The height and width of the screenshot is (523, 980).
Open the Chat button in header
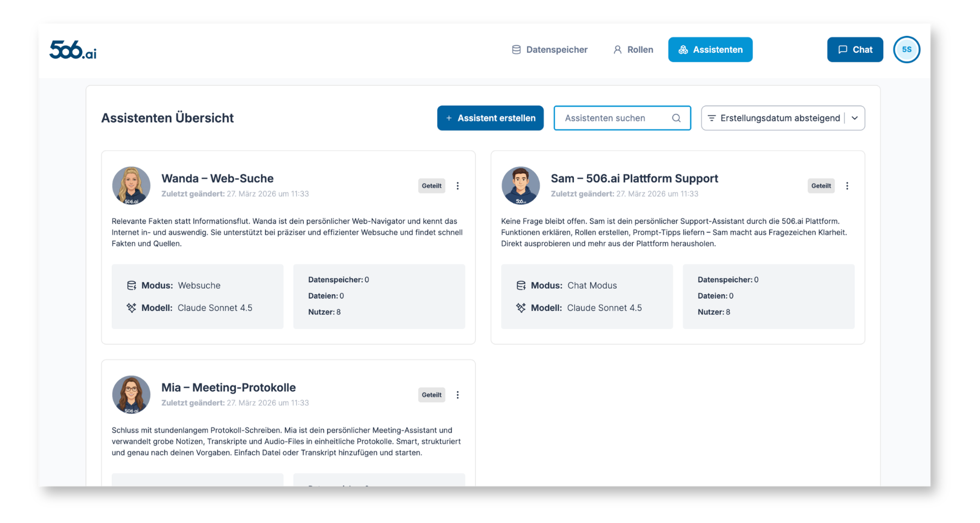coord(855,50)
